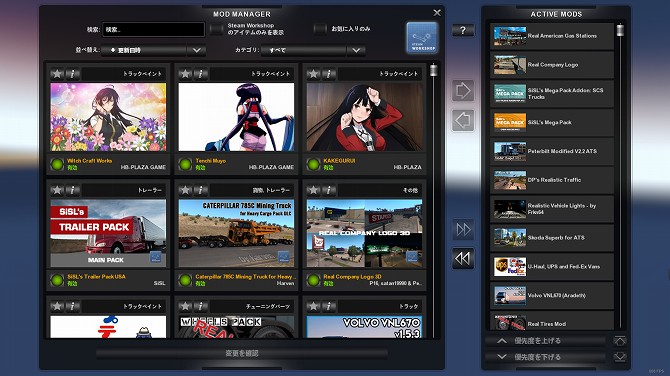Deactivate selected mod with left arrow
Screen dimensions: 670x376
[x=463, y=120]
